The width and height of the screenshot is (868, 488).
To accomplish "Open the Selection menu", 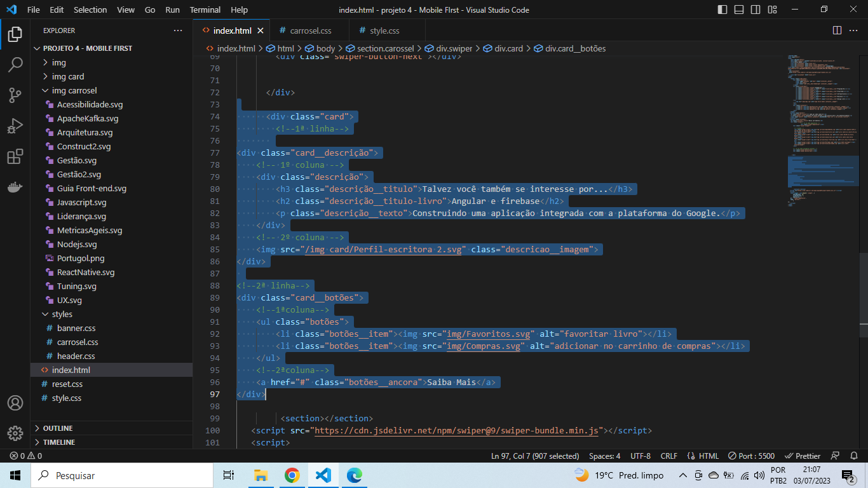I will (90, 10).
